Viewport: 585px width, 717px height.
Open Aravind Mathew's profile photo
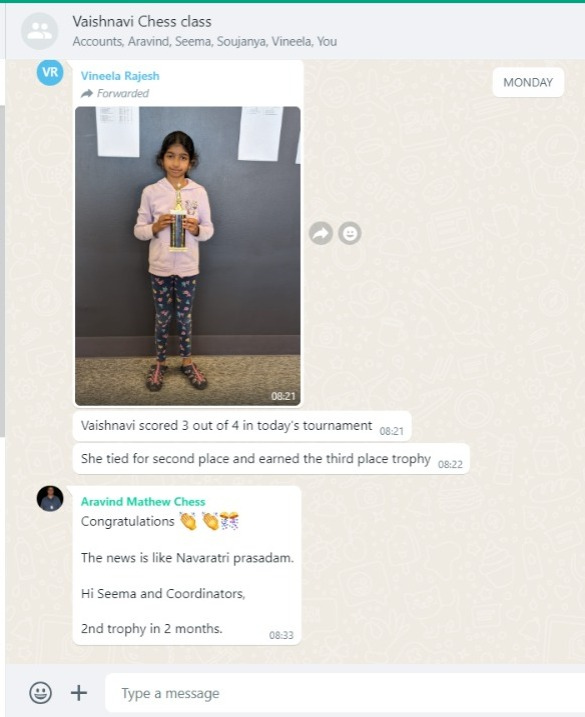[50, 498]
